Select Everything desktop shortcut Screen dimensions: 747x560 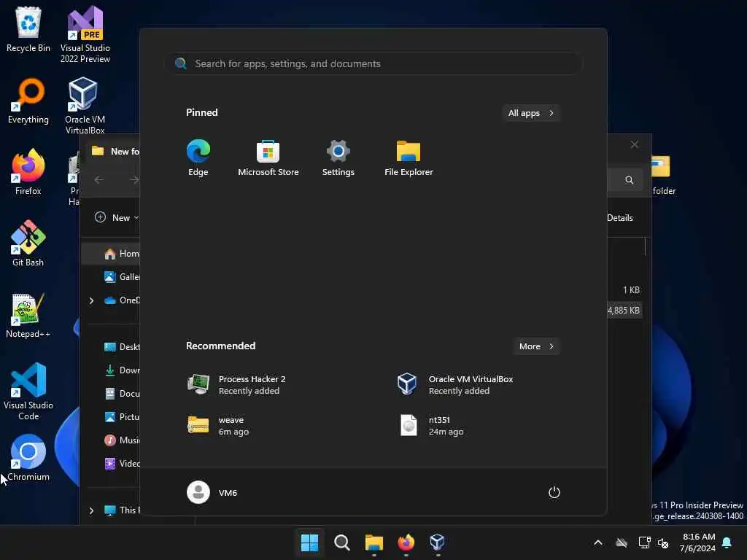(28, 101)
